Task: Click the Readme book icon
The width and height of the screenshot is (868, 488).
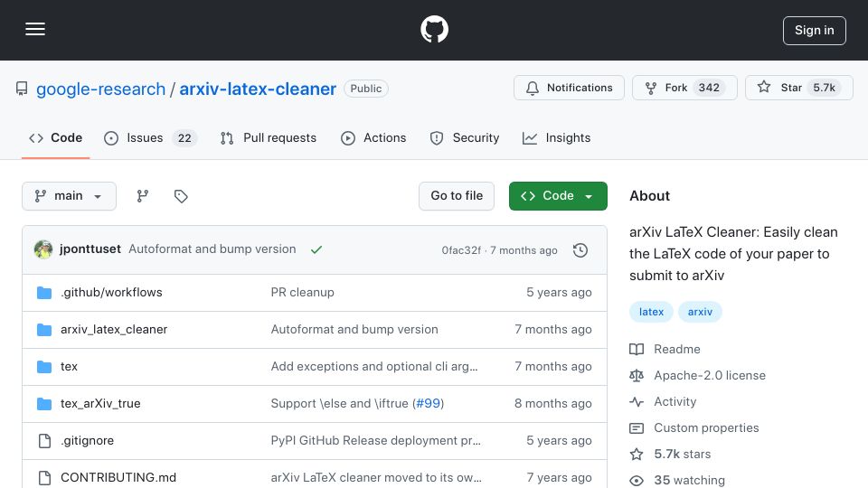Action: tap(637, 349)
